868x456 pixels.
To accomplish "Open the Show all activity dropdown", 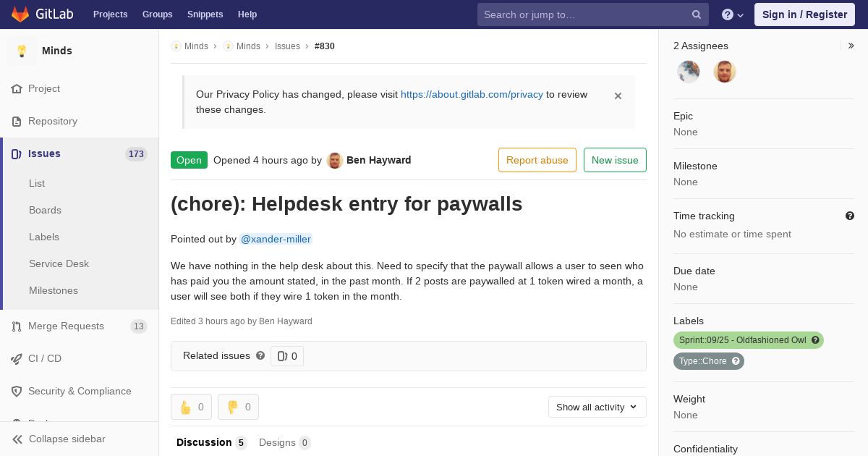I will pyautogui.click(x=597, y=407).
